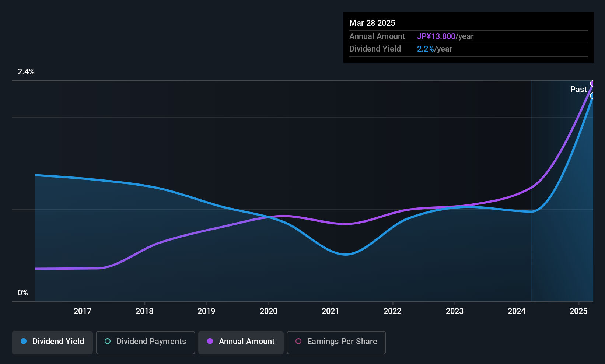Open the Annual Amount legend entry
This screenshot has width=605, height=364.
[x=241, y=342]
